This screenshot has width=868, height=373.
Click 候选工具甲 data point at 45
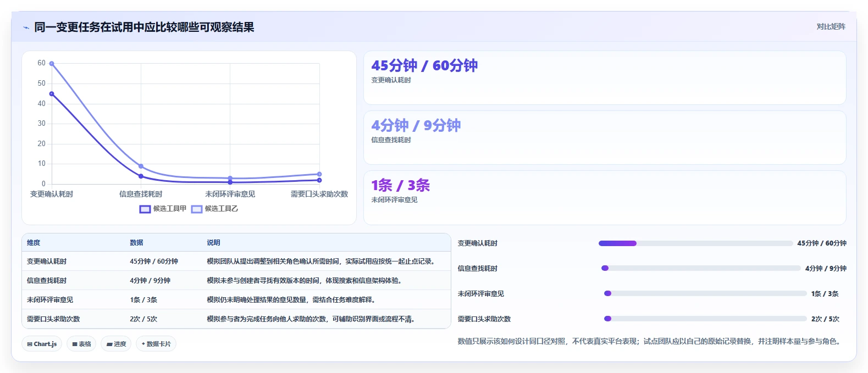click(52, 94)
